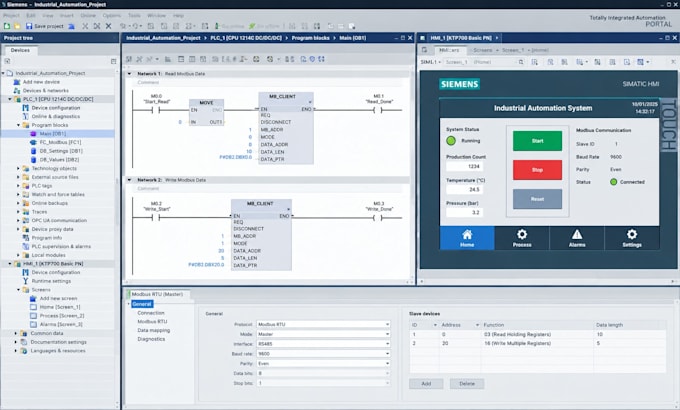Screen dimensions: 680x410
Task: Open the Settings gear on the HMI navigation bar
Action: [x=632, y=238]
